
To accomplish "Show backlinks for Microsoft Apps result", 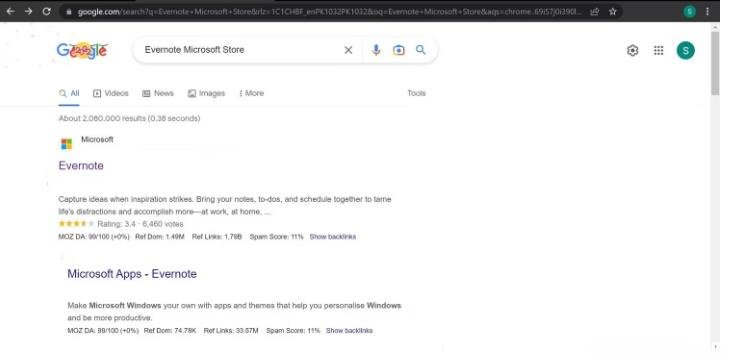I will (349, 331).
